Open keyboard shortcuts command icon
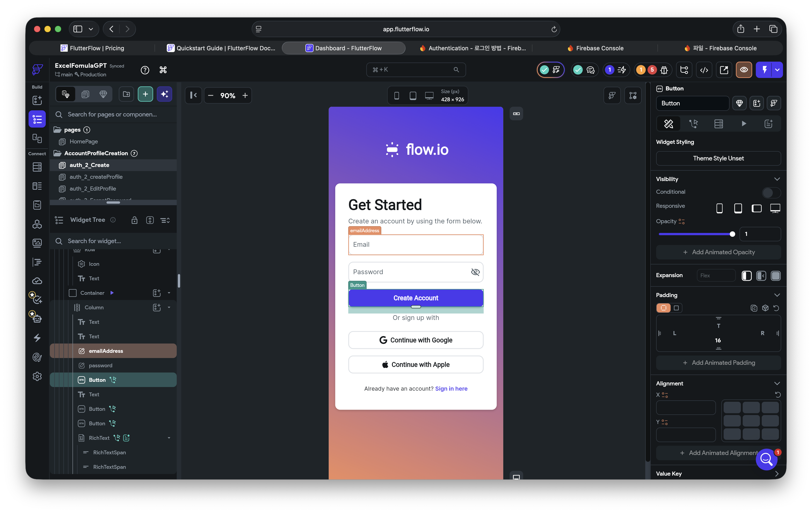Image resolution: width=812 pixels, height=513 pixels. [163, 70]
